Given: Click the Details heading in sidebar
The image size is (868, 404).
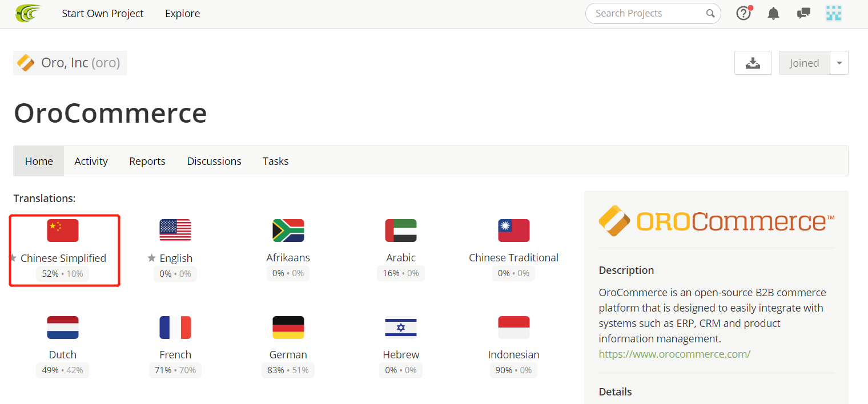Looking at the screenshot, I should click(616, 391).
